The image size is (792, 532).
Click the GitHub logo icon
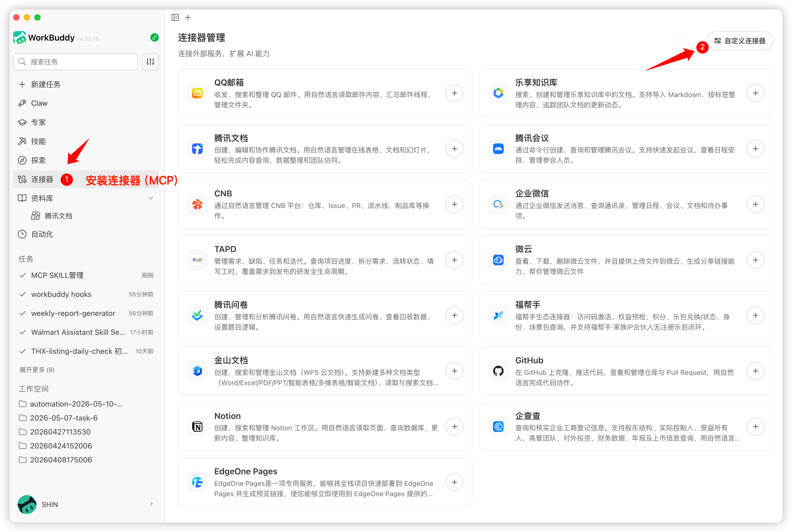498,371
